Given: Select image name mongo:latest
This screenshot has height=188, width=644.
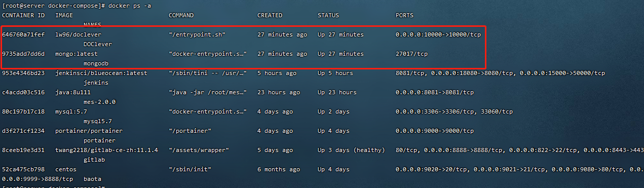Looking at the screenshot, I should (x=77, y=54).
